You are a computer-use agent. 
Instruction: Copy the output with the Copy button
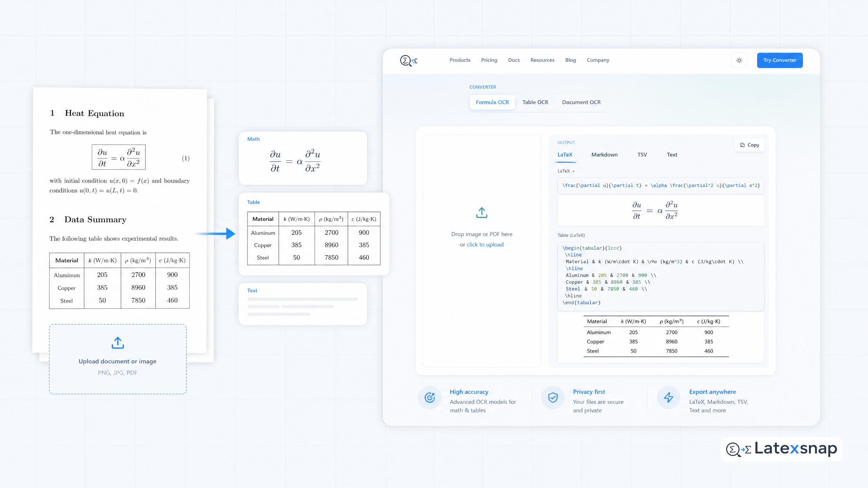click(749, 145)
